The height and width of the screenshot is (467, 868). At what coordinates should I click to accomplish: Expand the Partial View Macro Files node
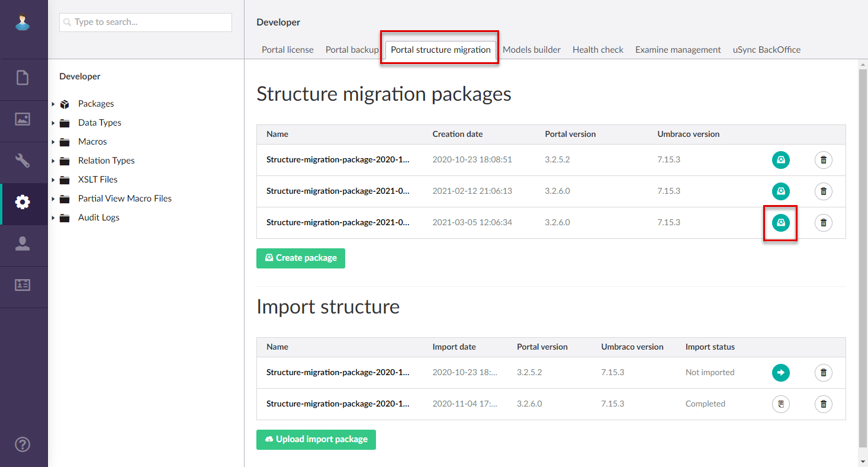(53, 199)
